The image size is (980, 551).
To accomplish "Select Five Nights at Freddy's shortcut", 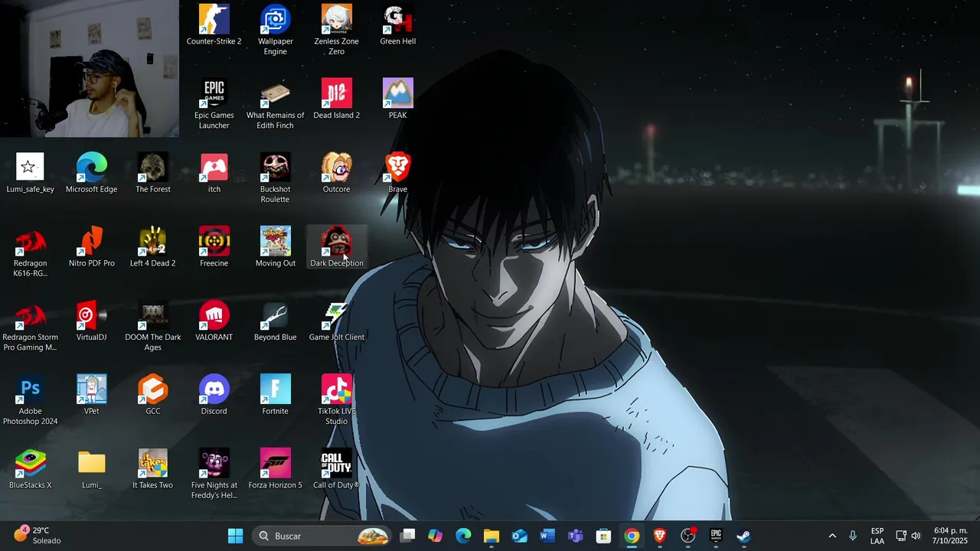I will (214, 474).
